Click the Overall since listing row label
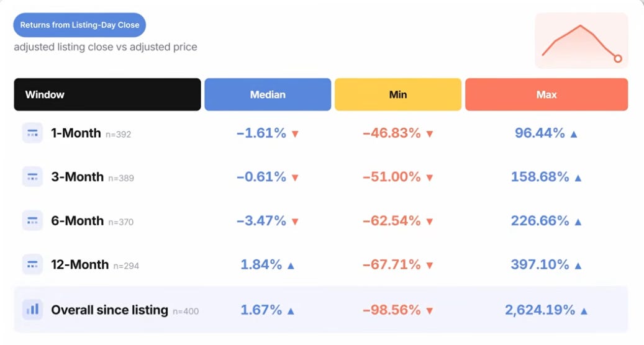This screenshot has height=345, width=644. point(110,310)
